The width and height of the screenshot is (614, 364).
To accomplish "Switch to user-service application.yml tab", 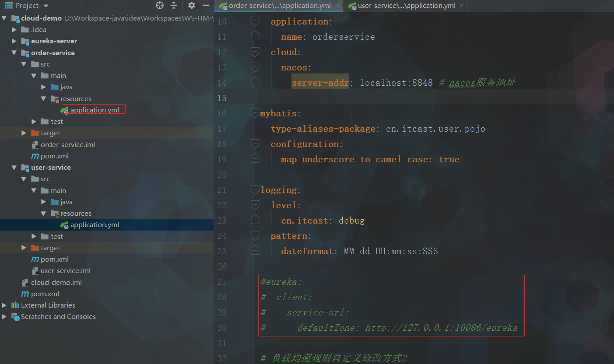I will [x=407, y=6].
